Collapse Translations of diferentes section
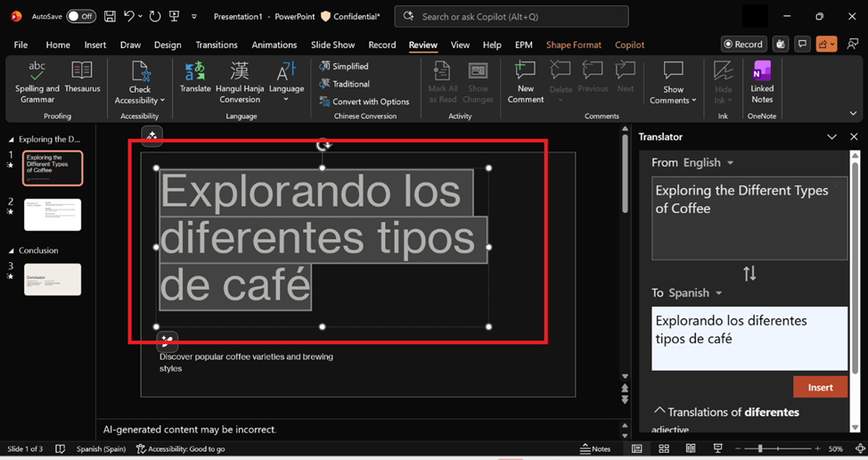The width and height of the screenshot is (868, 460). pyautogui.click(x=659, y=411)
